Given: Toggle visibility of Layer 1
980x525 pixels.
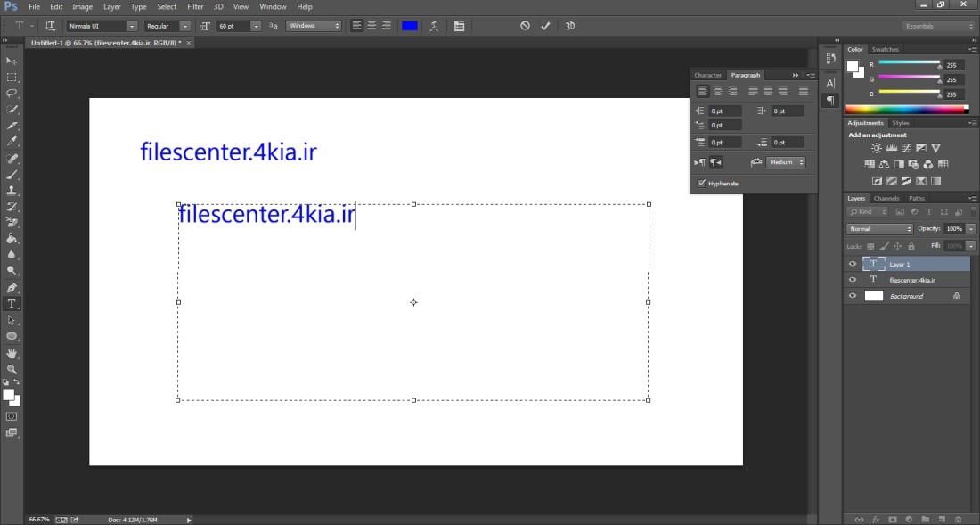Looking at the screenshot, I should (853, 264).
